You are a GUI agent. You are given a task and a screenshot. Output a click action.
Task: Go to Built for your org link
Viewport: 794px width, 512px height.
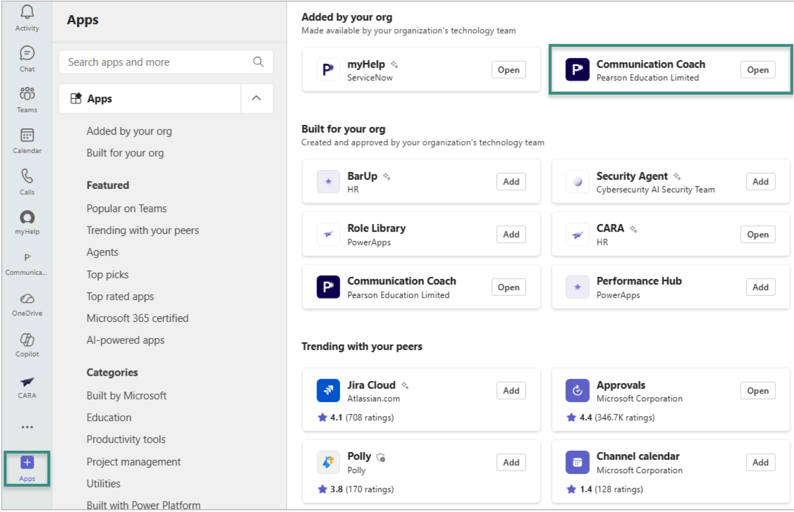125,153
